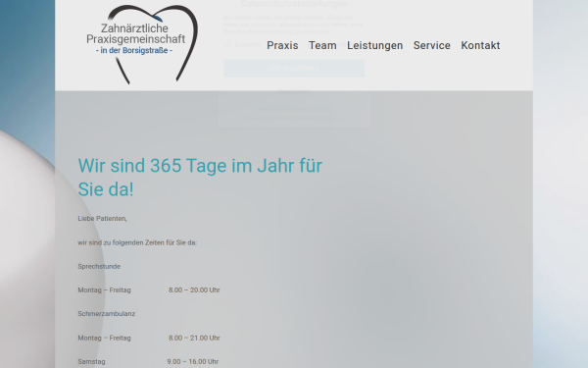Open the Praxis menu item
The image size is (588, 368).
pyautogui.click(x=282, y=45)
